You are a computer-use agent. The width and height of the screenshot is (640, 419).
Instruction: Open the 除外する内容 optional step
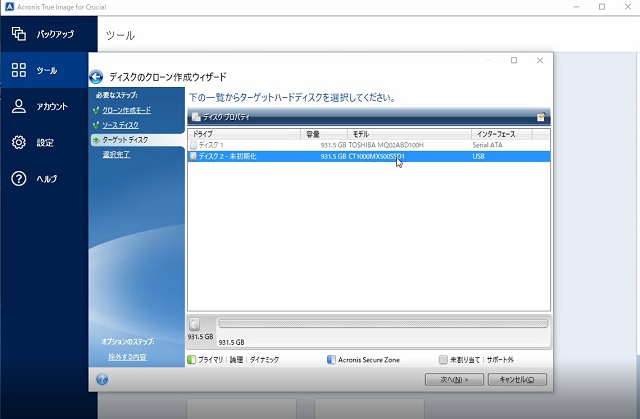point(127,357)
